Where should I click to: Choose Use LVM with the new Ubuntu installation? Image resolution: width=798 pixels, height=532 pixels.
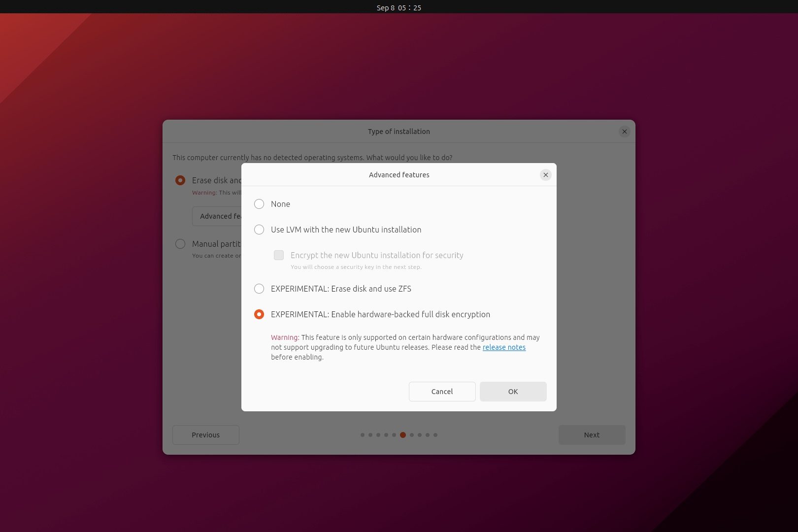259,230
